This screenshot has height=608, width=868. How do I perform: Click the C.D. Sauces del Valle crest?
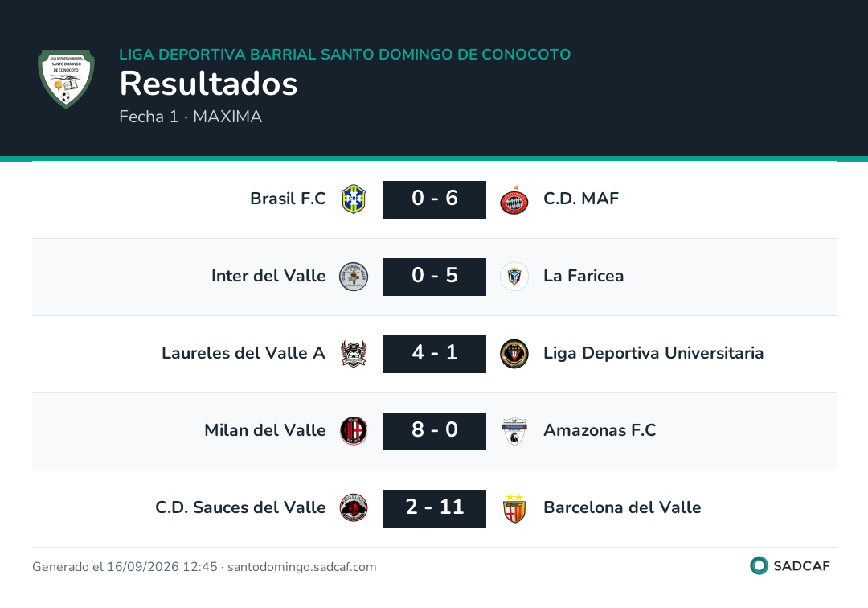point(354,508)
